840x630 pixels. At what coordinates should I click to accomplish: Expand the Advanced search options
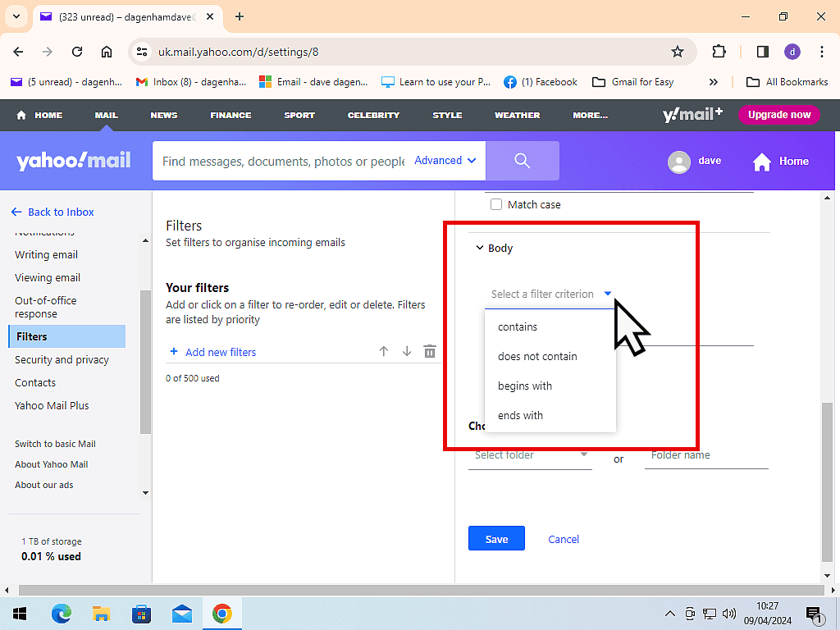click(x=445, y=161)
